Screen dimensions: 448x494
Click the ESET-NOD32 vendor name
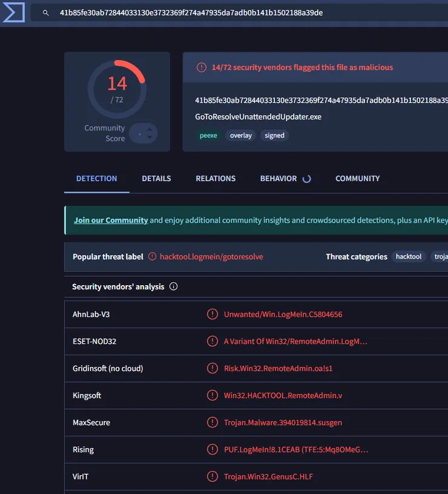tap(94, 341)
